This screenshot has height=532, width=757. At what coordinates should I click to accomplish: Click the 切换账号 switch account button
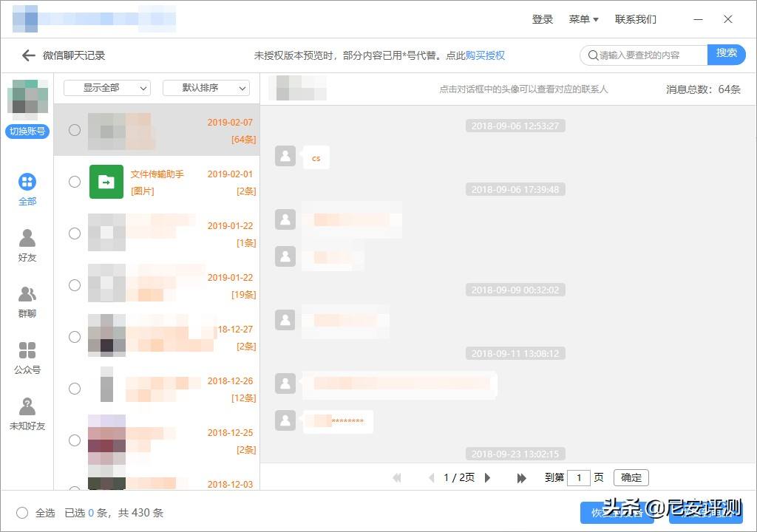(27, 132)
